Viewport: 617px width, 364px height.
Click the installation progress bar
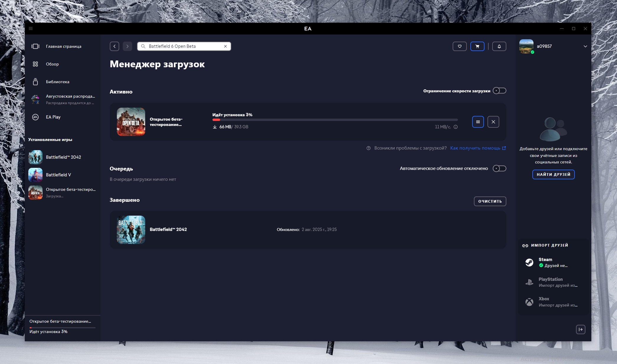point(335,120)
